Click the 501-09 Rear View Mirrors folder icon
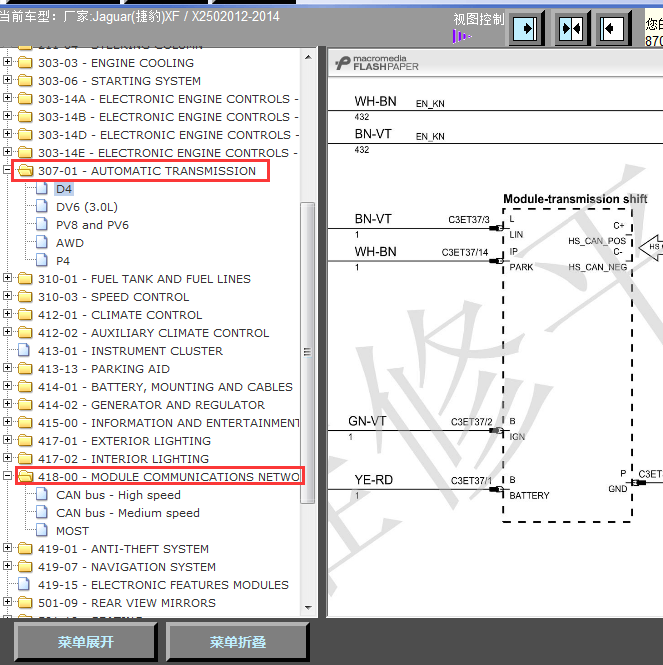This screenshot has height=665, width=663. tap(25, 603)
